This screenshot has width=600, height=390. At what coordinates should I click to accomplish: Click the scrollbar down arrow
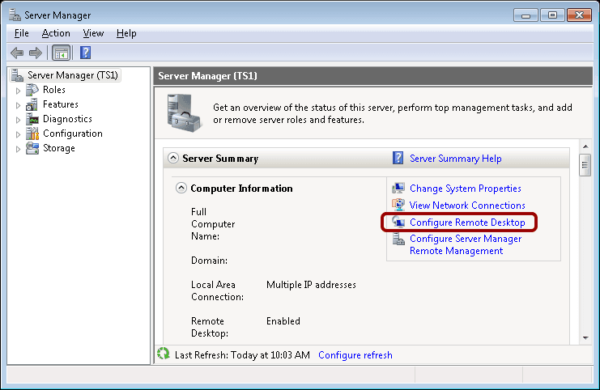585,338
